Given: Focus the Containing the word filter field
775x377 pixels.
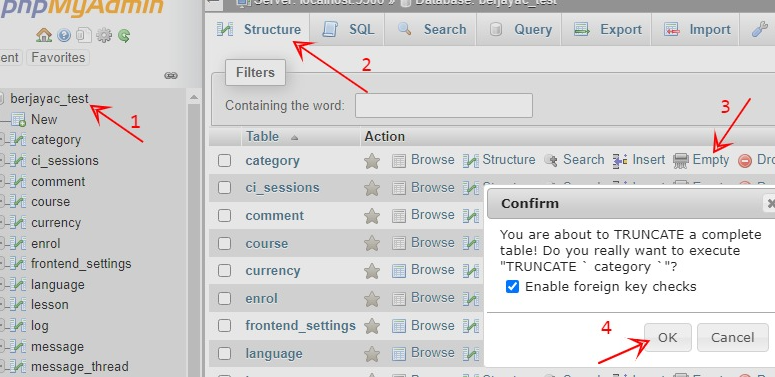Looking at the screenshot, I should point(444,106).
